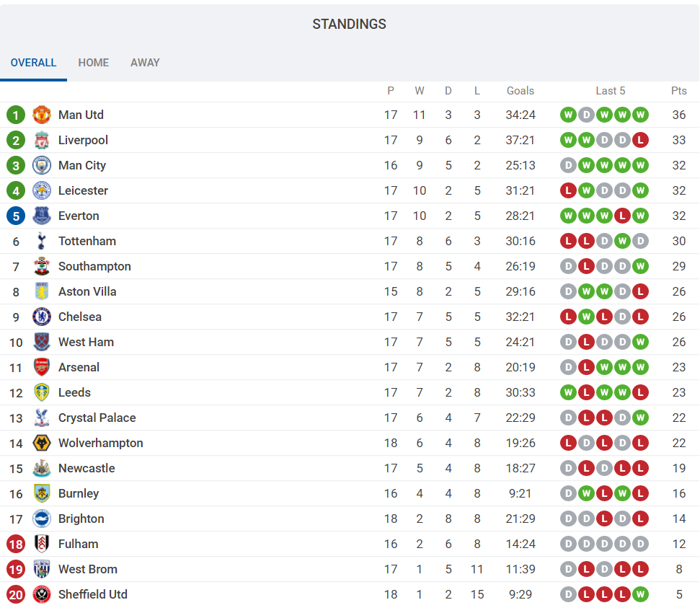
Task: Click the Sheffield Utd club crest
Action: click(42, 594)
